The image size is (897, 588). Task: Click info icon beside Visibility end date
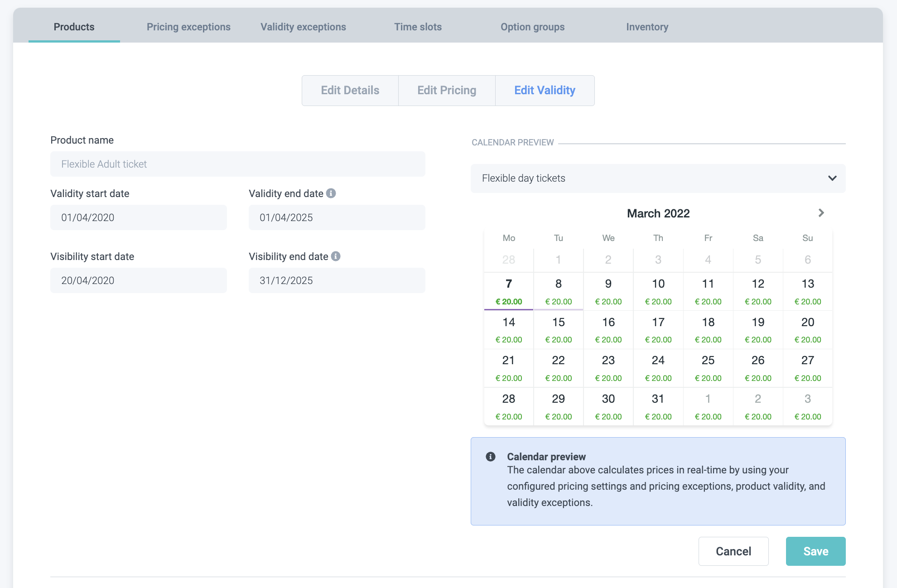tap(336, 256)
